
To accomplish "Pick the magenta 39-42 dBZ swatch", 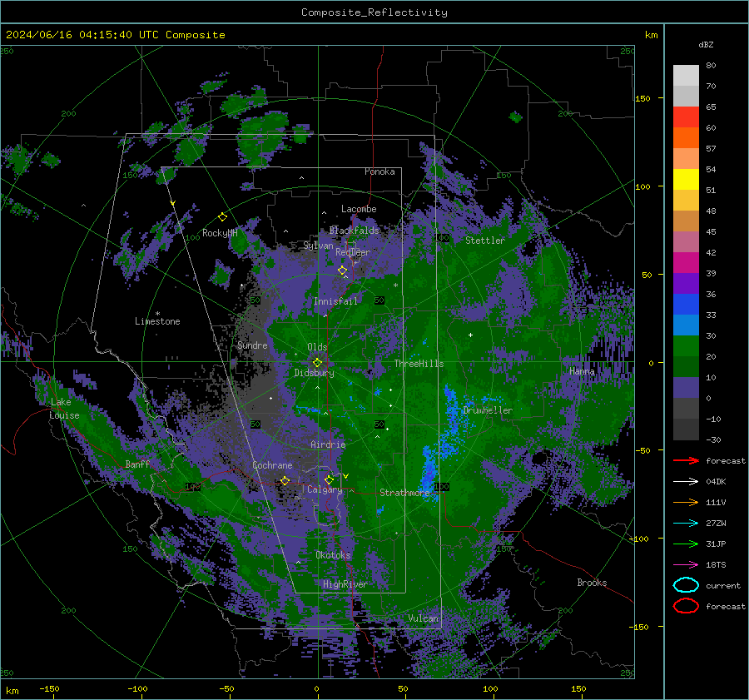I will [x=686, y=262].
